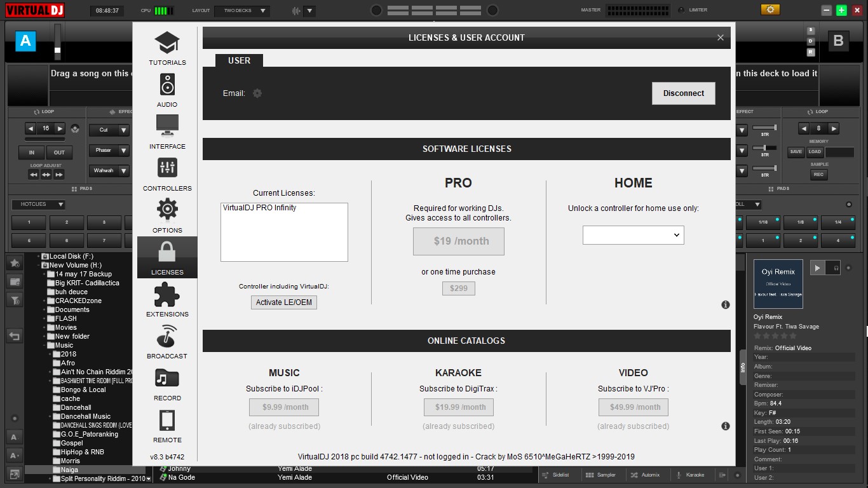
Task: Click the $49.99 /month VJ'Pro button
Action: coord(633,407)
